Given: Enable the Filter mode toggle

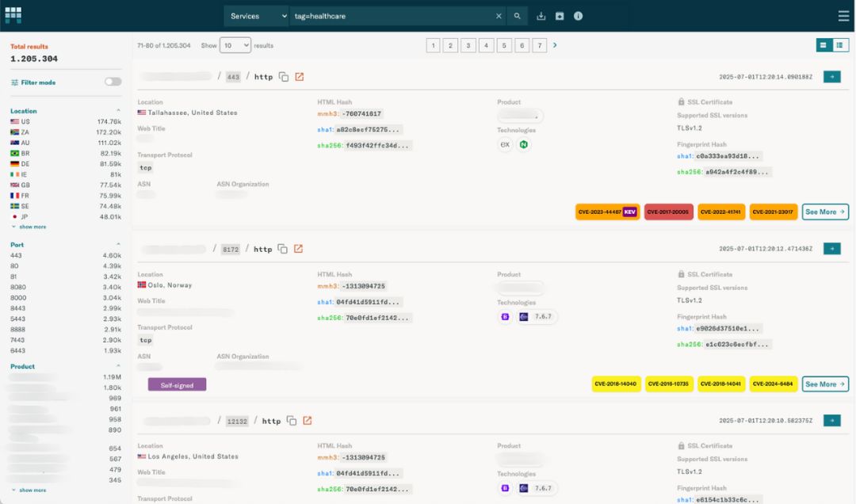Looking at the screenshot, I should point(113,82).
